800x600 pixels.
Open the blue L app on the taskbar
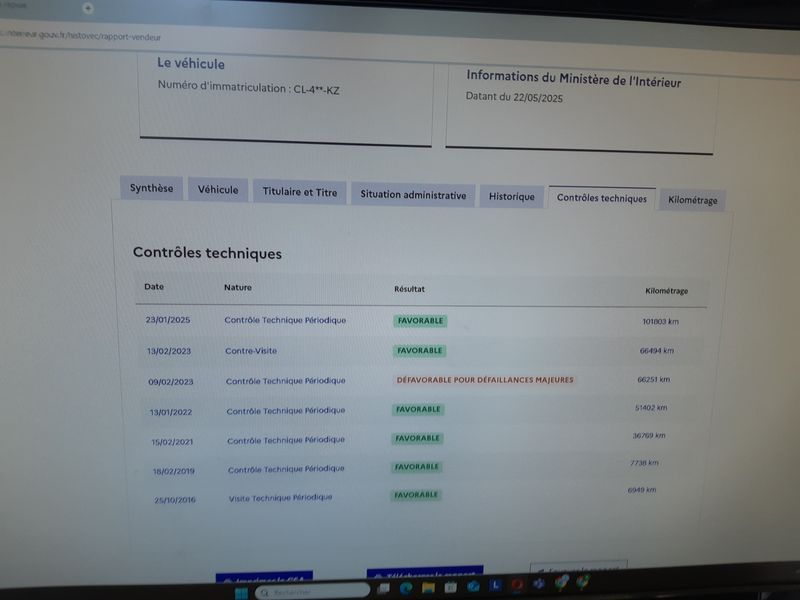tap(495, 585)
